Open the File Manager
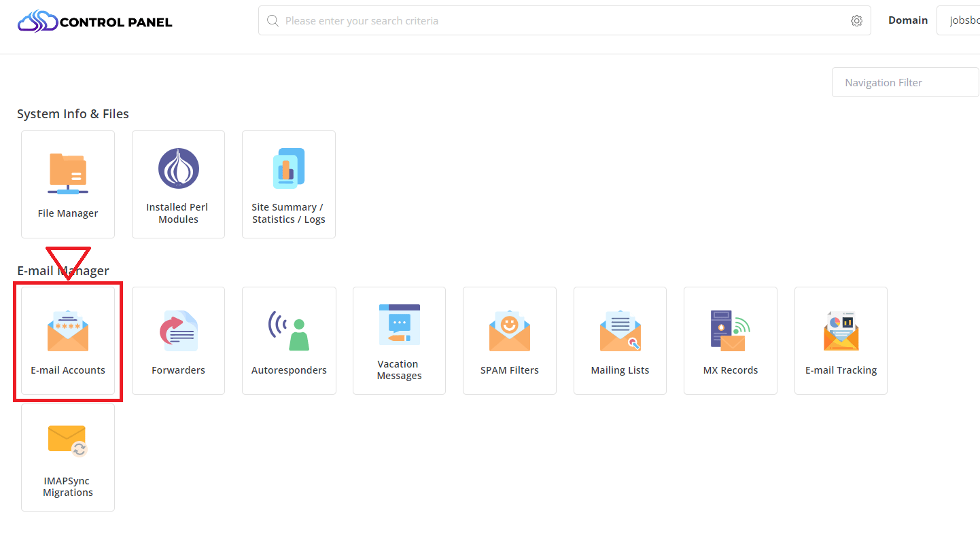980x536 pixels. point(68,183)
